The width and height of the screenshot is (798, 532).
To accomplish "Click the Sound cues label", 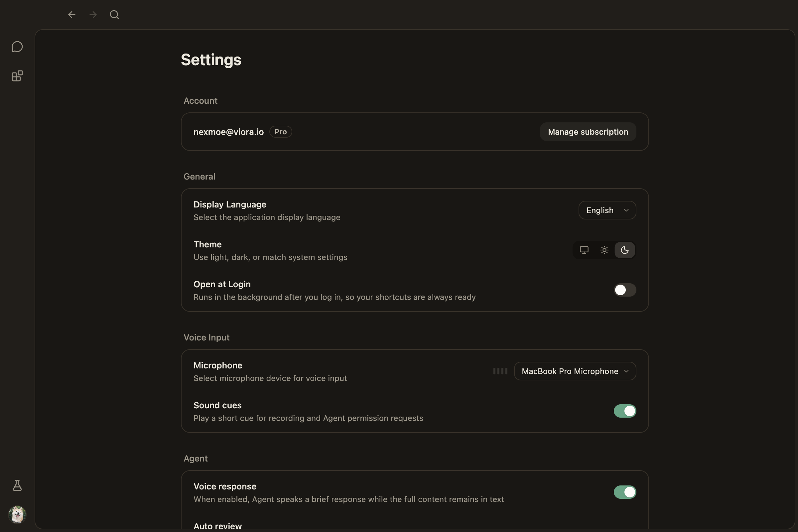I will pos(217,405).
